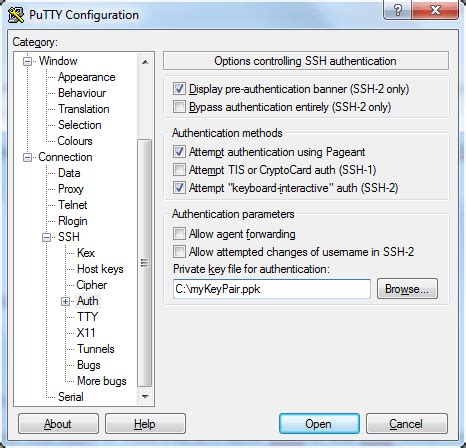Click the Help button
This screenshot has width=466, height=448.
coord(145,424)
